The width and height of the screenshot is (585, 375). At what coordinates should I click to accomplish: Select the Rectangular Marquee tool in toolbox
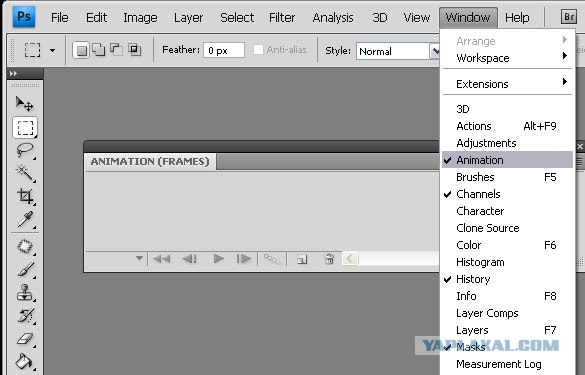tap(25, 128)
